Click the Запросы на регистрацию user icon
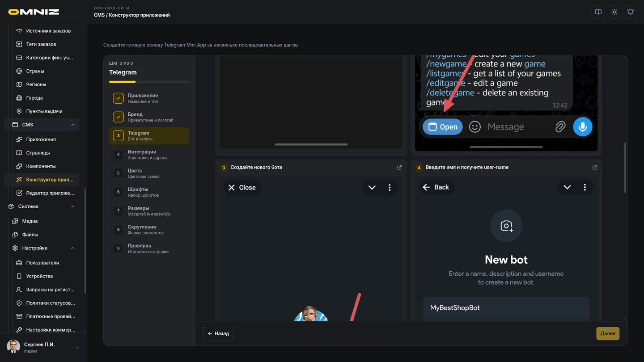Screen dimensions: 644x362 (19, 290)
